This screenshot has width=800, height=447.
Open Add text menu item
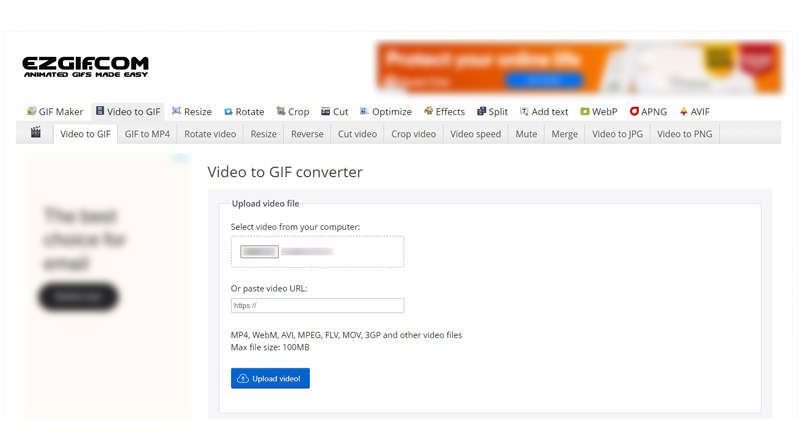tap(544, 111)
